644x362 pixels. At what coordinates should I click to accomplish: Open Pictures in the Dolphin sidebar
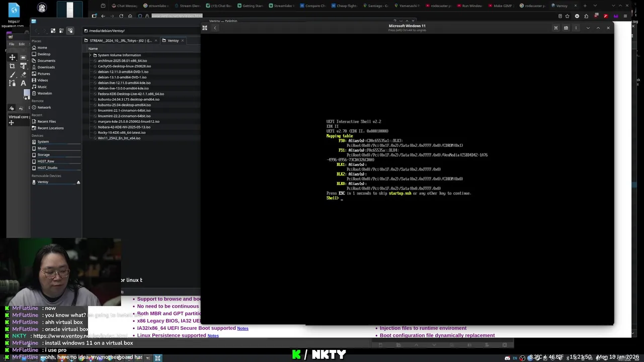[44, 74]
